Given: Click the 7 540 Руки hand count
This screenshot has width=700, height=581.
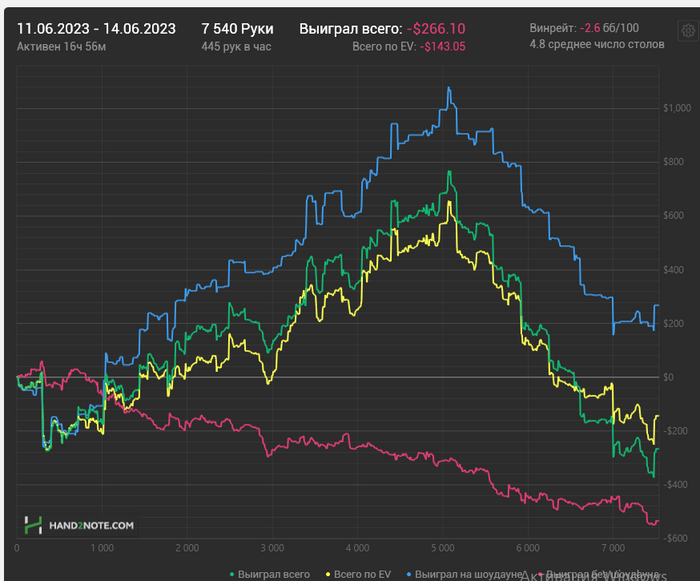Looking at the screenshot, I should click(x=237, y=29).
